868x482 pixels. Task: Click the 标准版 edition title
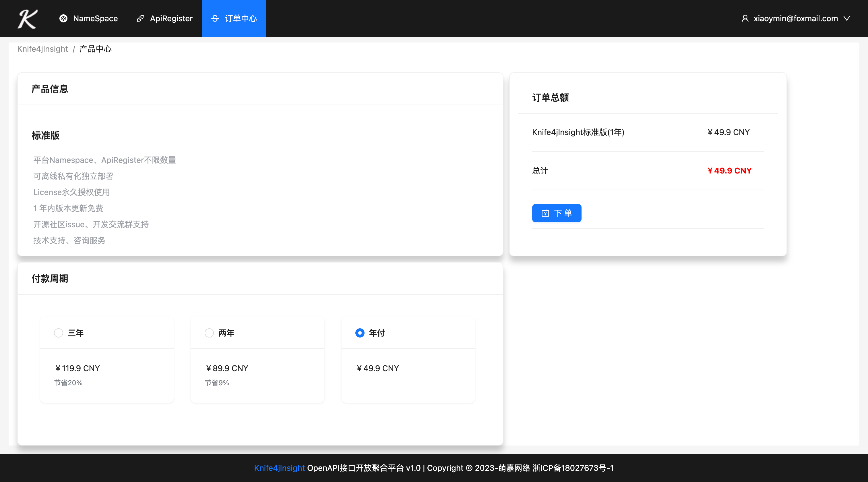[x=45, y=136]
